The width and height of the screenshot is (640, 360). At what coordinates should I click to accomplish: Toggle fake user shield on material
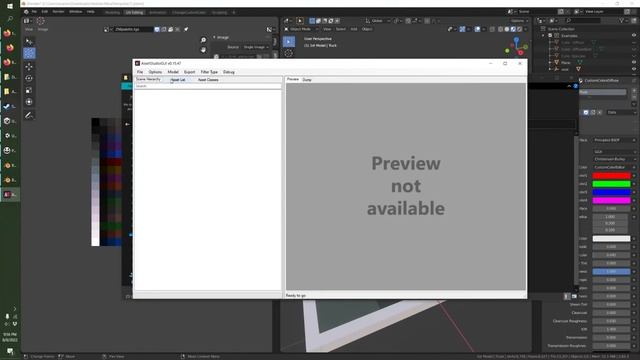(586, 112)
